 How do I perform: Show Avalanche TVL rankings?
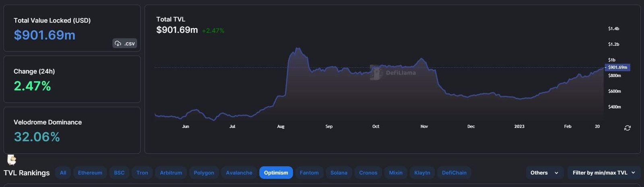[x=239, y=173]
